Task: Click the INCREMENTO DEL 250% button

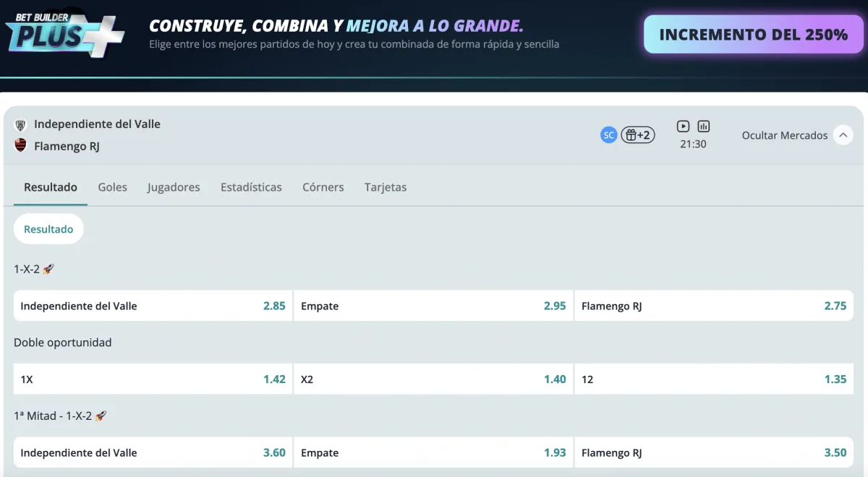Action: [754, 34]
